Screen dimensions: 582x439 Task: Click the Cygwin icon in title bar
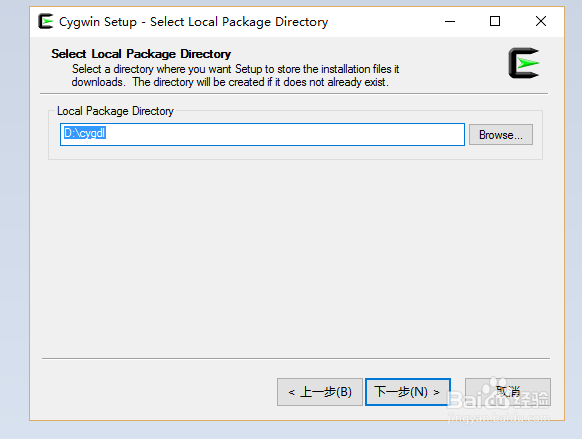pyautogui.click(x=46, y=21)
